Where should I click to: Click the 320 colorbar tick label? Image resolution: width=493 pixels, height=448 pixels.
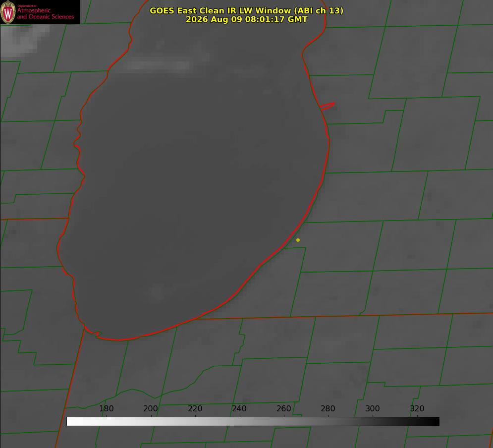tap(417, 408)
